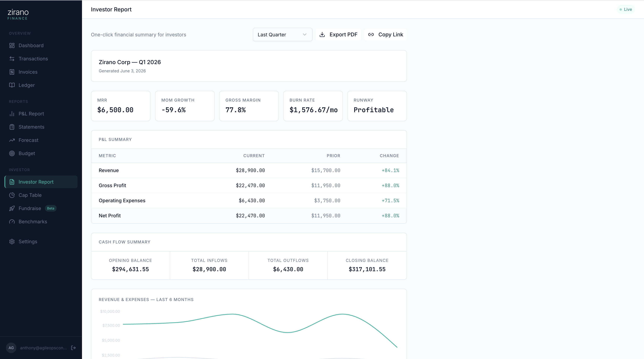Navigate to Benchmarks
Viewport: 644px width, 359px height.
pyautogui.click(x=41, y=222)
